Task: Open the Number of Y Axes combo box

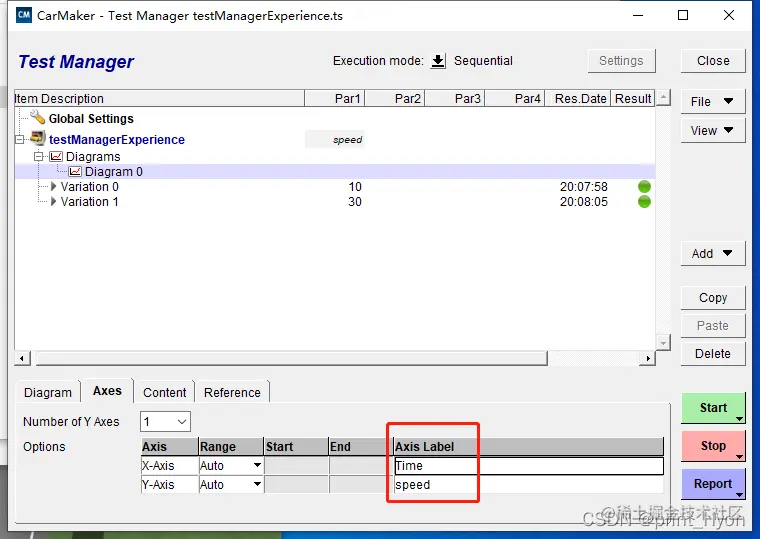Action: [165, 422]
